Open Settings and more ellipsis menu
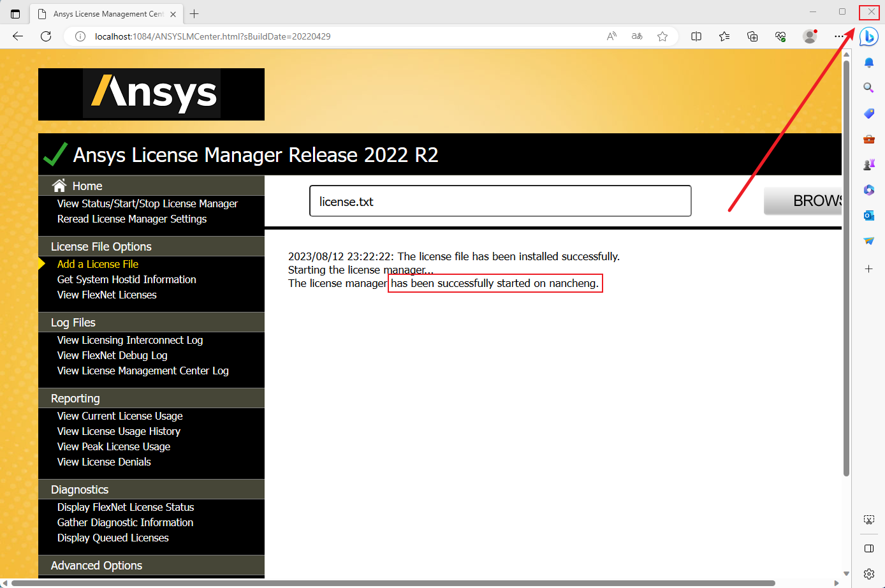885x588 pixels. pyautogui.click(x=838, y=36)
